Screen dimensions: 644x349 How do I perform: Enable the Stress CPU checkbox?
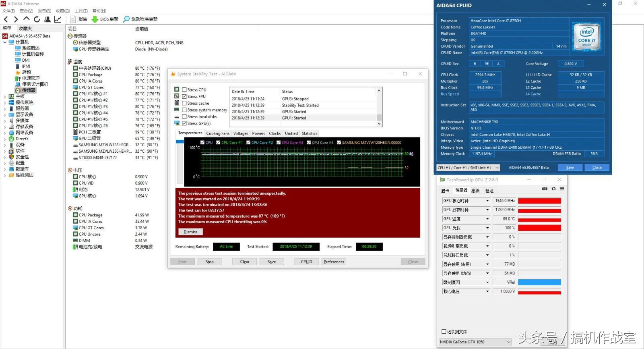(x=184, y=90)
